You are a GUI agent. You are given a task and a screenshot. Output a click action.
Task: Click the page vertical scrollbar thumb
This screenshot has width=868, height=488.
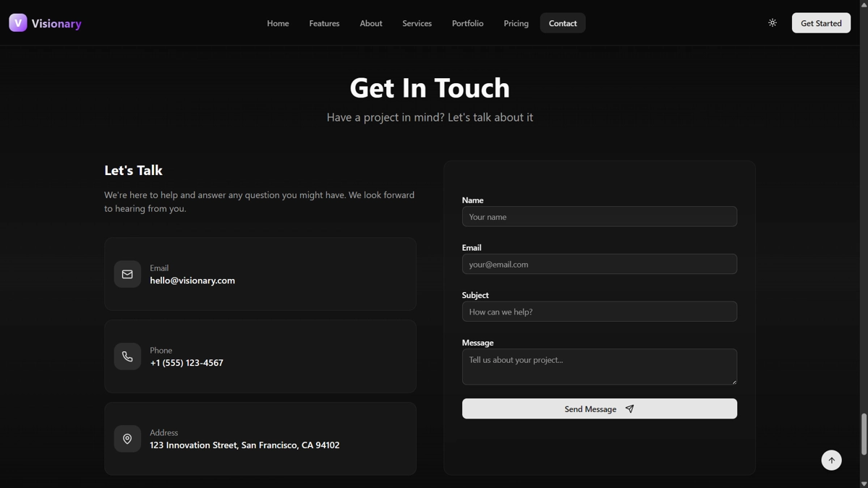[x=863, y=434]
